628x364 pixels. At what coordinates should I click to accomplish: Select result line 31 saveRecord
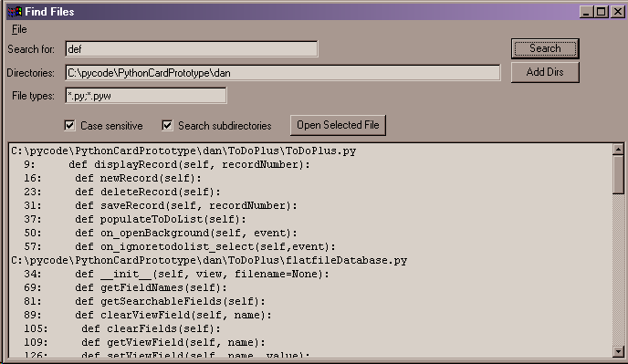click(161, 205)
